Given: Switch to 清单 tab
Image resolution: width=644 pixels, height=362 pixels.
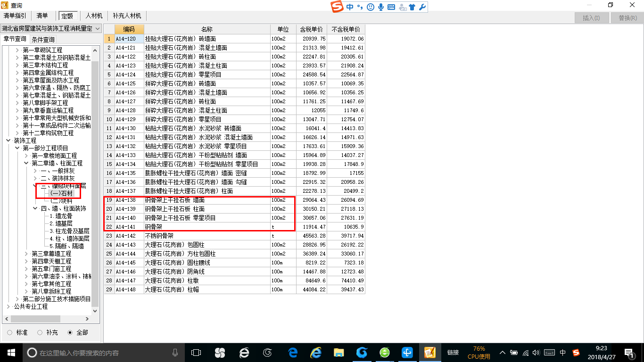Looking at the screenshot, I should (42, 16).
